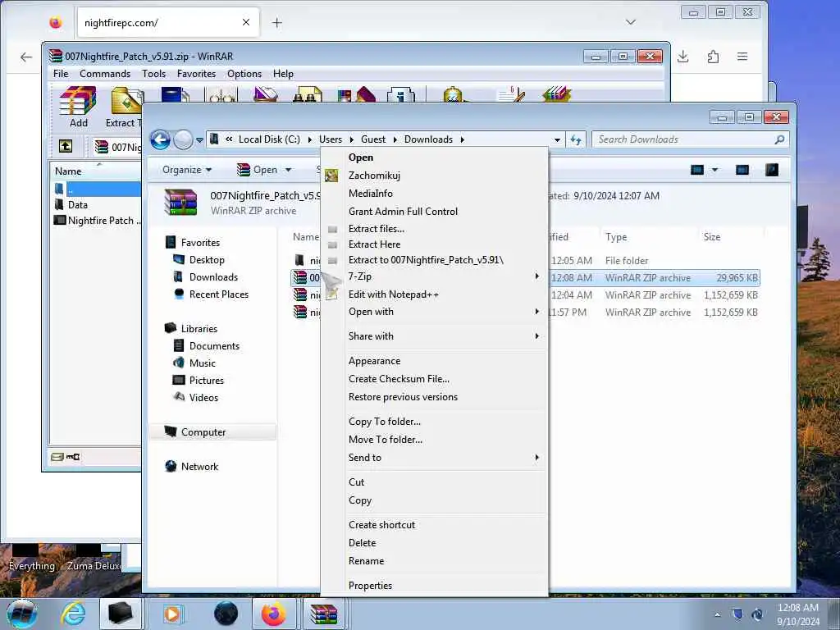
Task: Click the Extract To icon in WinRAR
Action: (126, 107)
